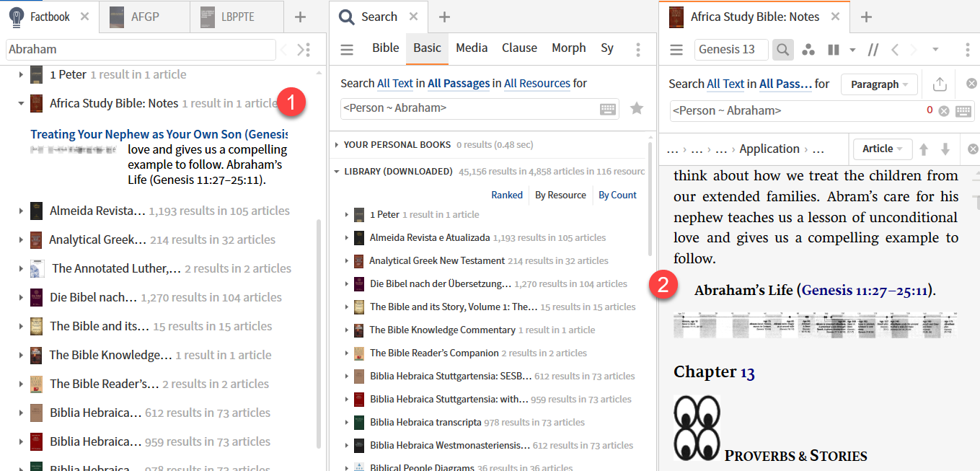This screenshot has height=471, width=980.
Task: Add a new tab beside LBPPTE
Action: coord(301,17)
